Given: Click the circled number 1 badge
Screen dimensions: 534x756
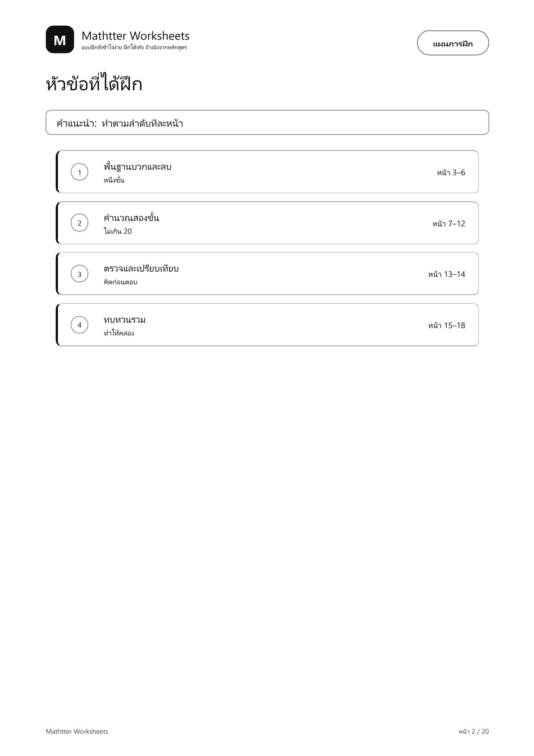Looking at the screenshot, I should point(79,172).
